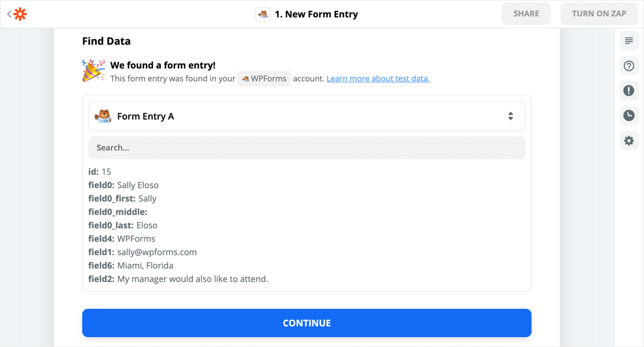This screenshot has height=347, width=644.
Task: Click the WPForms mascot in Form Entry A
Action: (103, 116)
